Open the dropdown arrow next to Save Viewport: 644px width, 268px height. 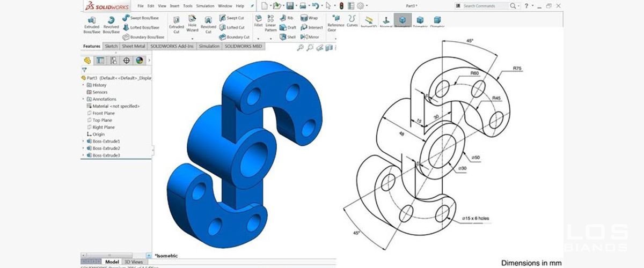(x=295, y=6)
